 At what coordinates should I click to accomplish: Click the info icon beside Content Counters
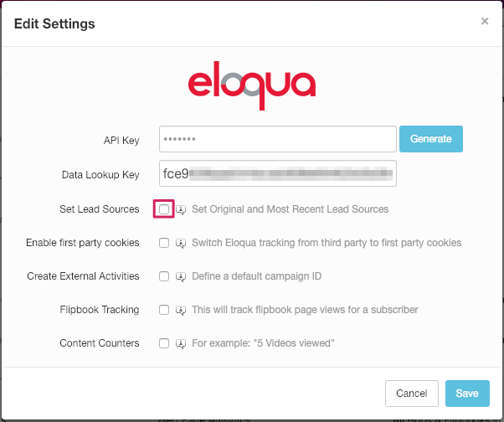[181, 344]
